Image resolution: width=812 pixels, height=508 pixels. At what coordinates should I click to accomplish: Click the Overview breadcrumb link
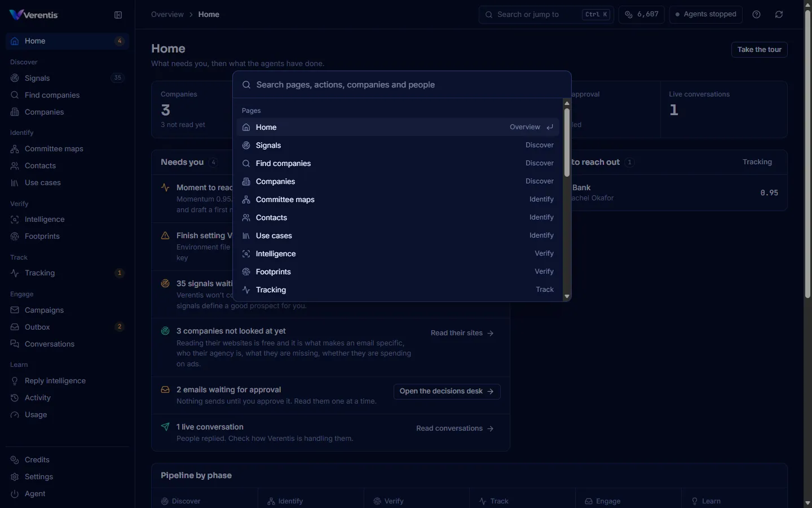point(167,15)
